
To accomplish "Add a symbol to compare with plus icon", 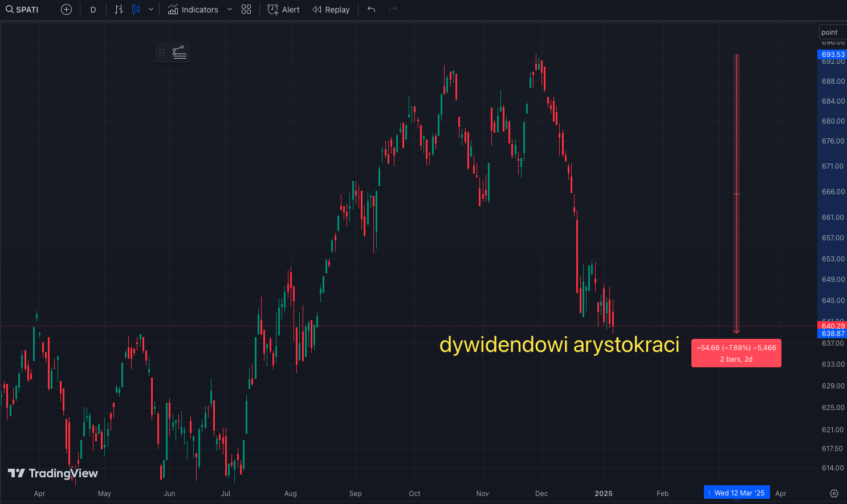I will [66, 10].
